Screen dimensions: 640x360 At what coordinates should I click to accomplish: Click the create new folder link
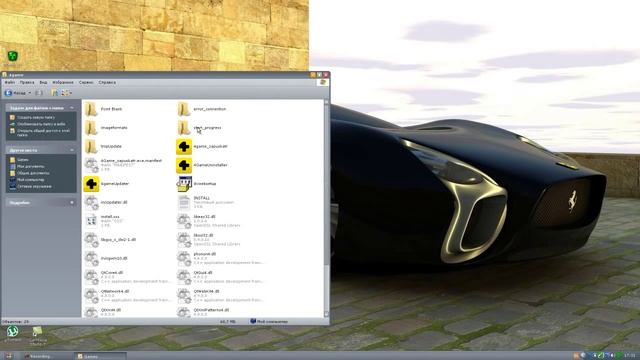click(32, 118)
